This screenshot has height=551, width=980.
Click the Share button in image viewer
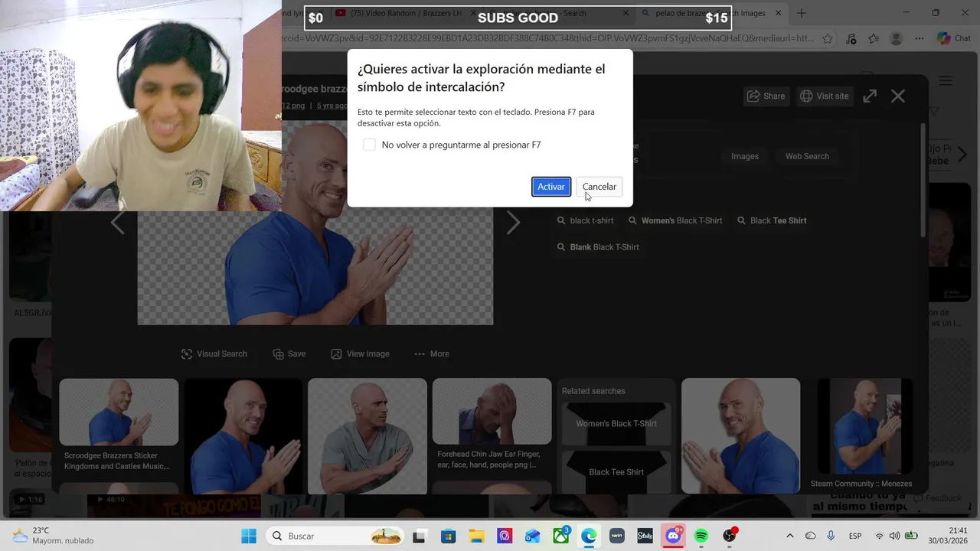click(x=766, y=96)
